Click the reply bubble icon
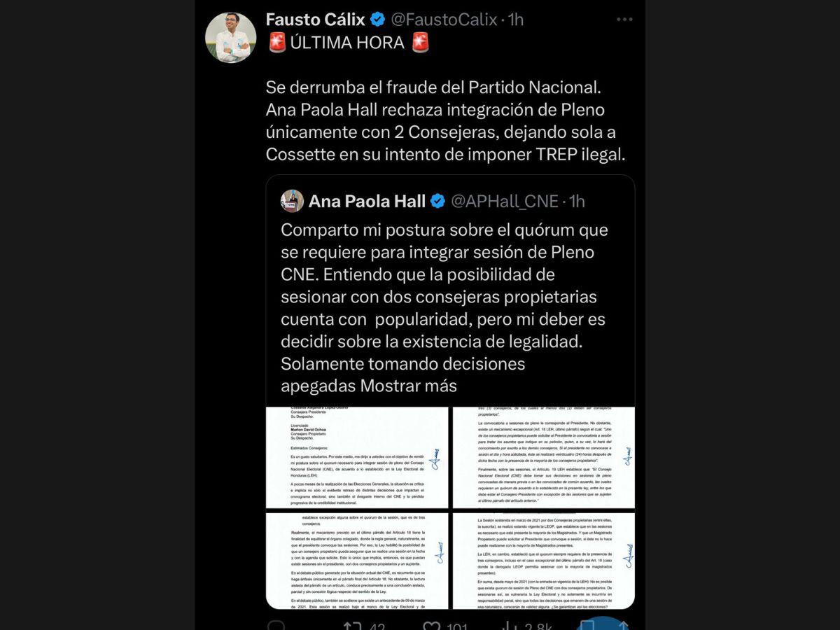The image size is (840, 630). (x=276, y=625)
